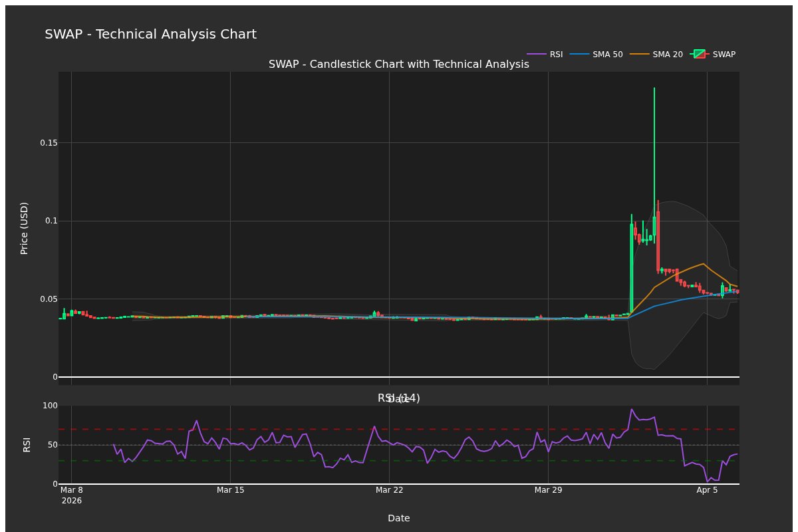The height and width of the screenshot is (532, 798).
Task: Toggle the SWAP candlestick legend entry
Action: point(713,55)
